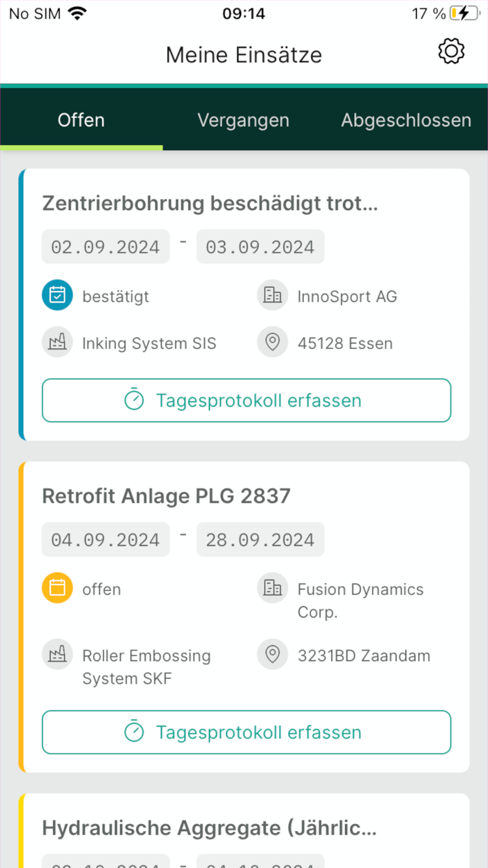Tap the factory icon next to Inking System SIS

[57, 342]
